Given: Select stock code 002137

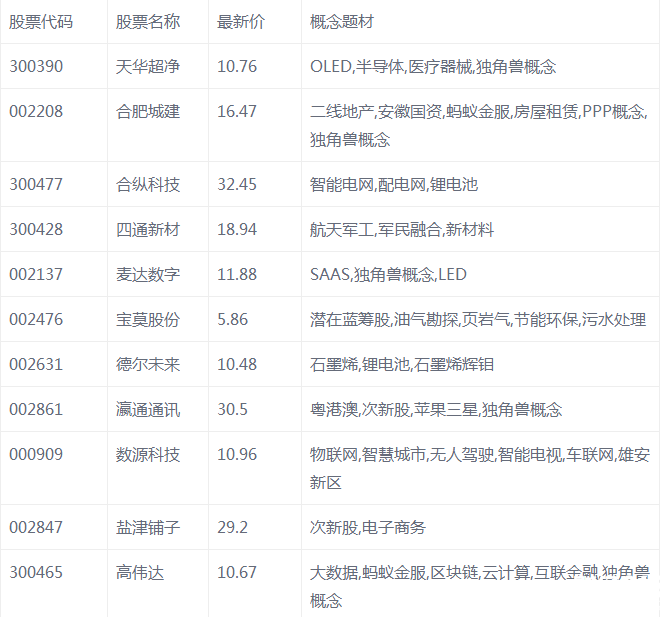Looking at the screenshot, I should (36, 275).
